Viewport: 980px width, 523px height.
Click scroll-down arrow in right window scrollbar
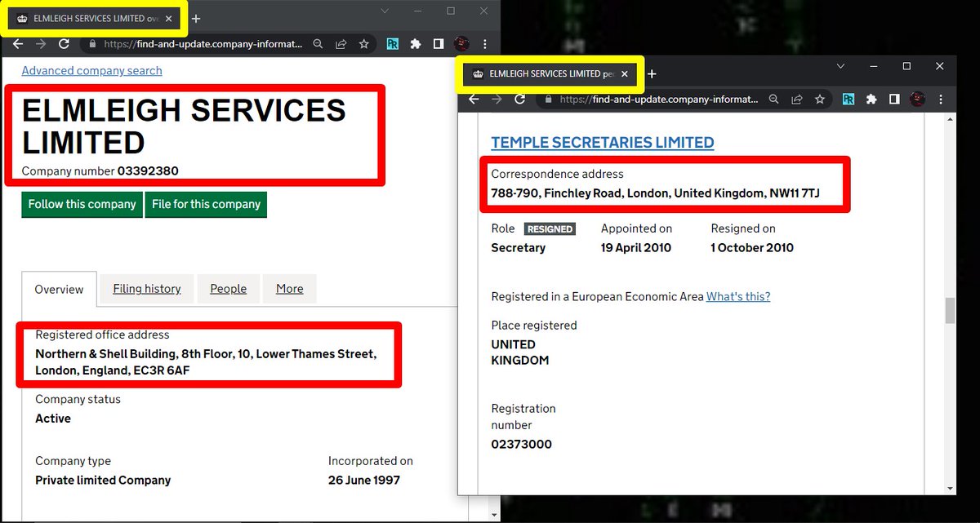click(950, 488)
